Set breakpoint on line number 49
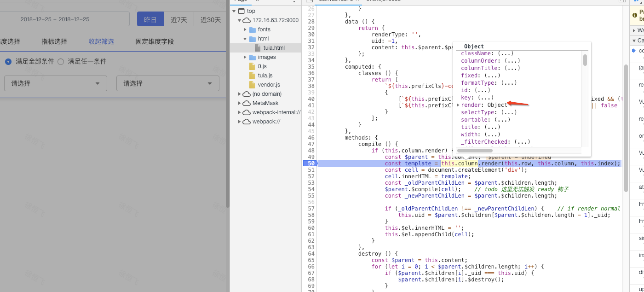 click(310, 157)
